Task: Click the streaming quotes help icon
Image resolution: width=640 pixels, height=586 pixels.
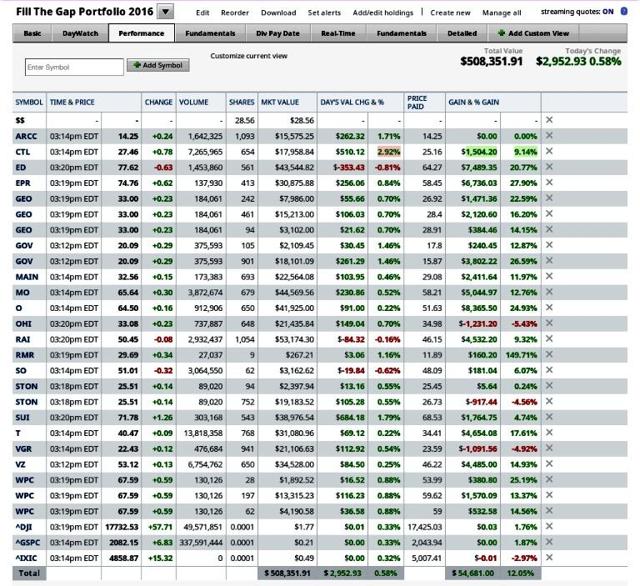Action: point(624,11)
